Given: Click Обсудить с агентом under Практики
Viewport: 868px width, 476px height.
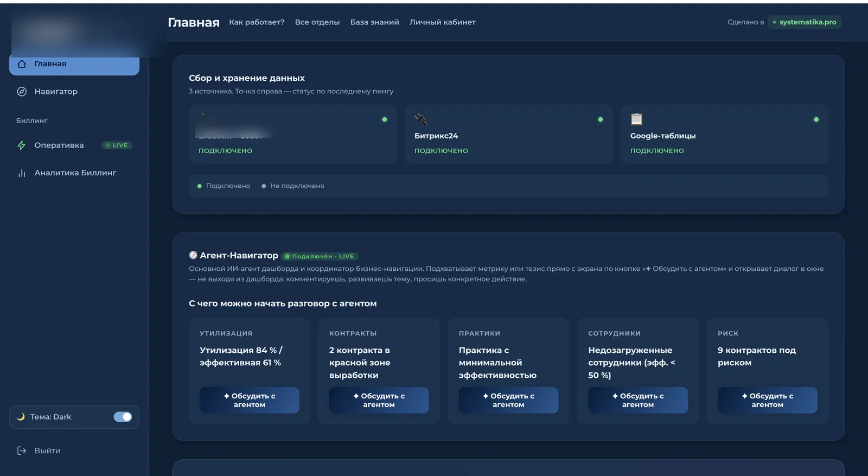Looking at the screenshot, I should [x=508, y=401].
